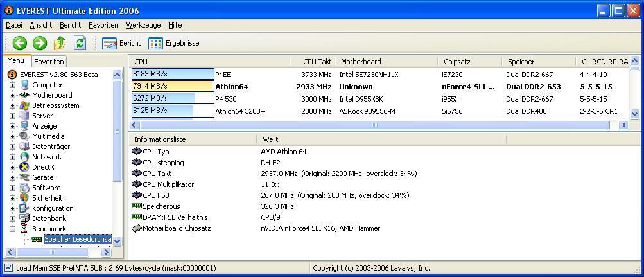Click the Speicherbus memory icon
Screen dimensions: 644x277
(136, 206)
